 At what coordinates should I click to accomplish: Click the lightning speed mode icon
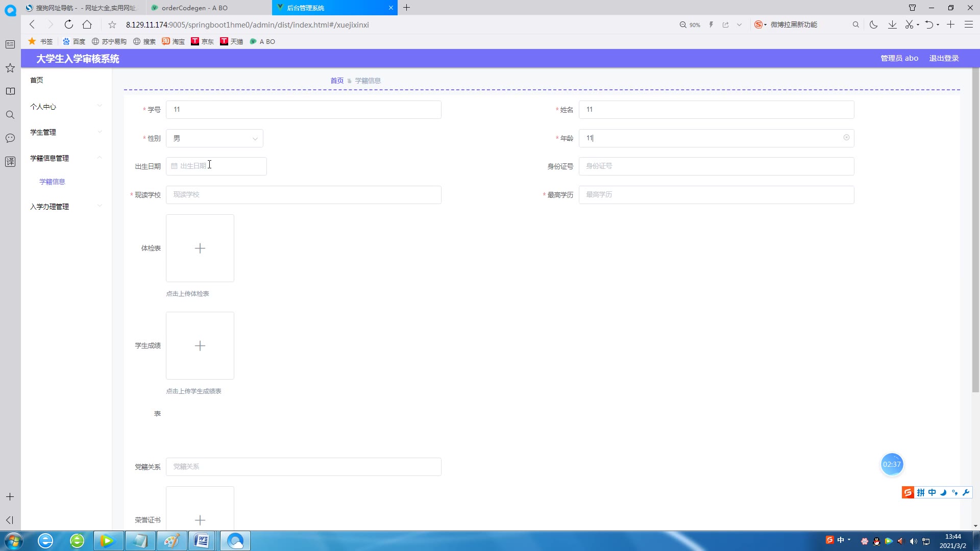click(x=711, y=24)
